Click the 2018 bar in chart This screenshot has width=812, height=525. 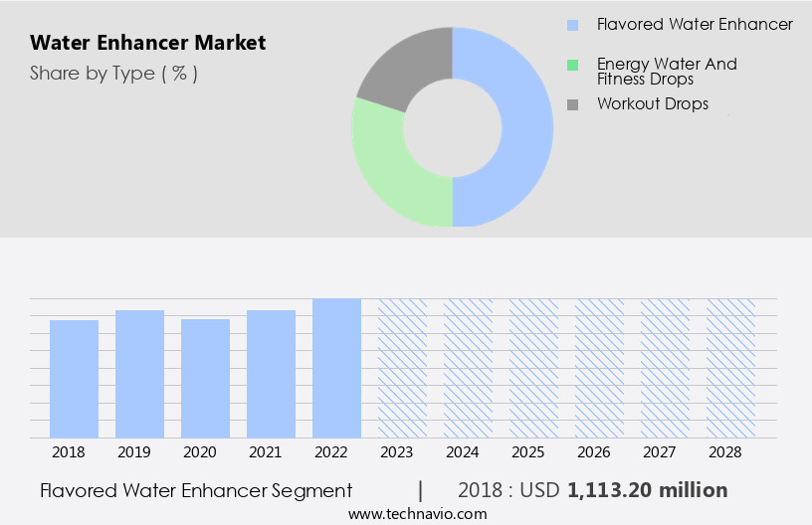(x=74, y=379)
